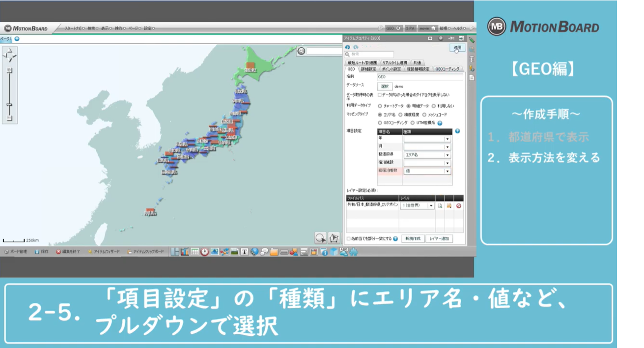
Task: Click the clock item icon in the bottom toolbar
Action: (x=204, y=252)
